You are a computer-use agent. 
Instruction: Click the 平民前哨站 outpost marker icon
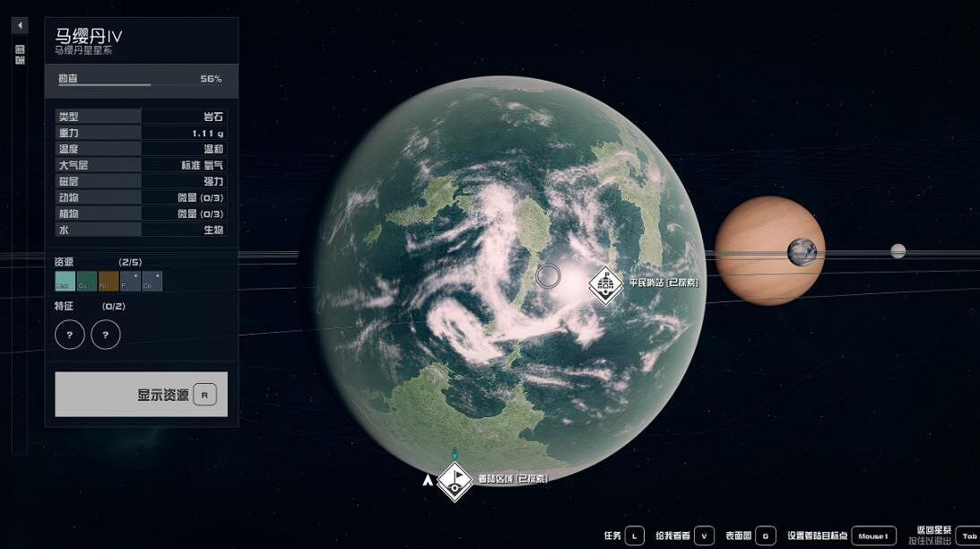[606, 284]
